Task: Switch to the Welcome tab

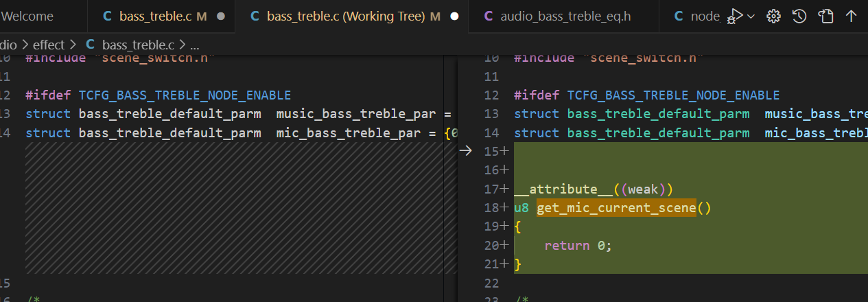Action: click(x=28, y=16)
